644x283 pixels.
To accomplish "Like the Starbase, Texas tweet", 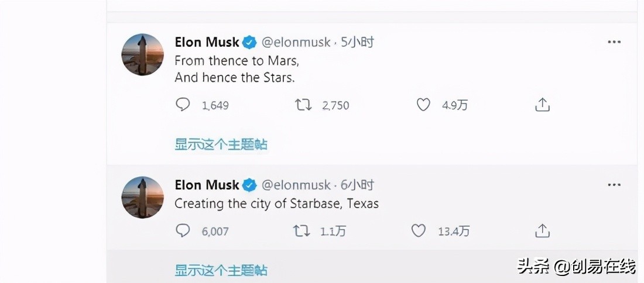I will pos(418,231).
